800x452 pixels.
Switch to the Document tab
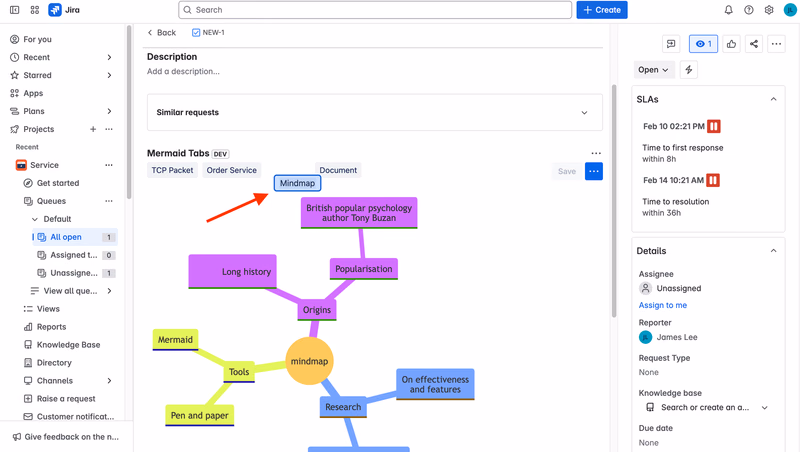pos(338,170)
